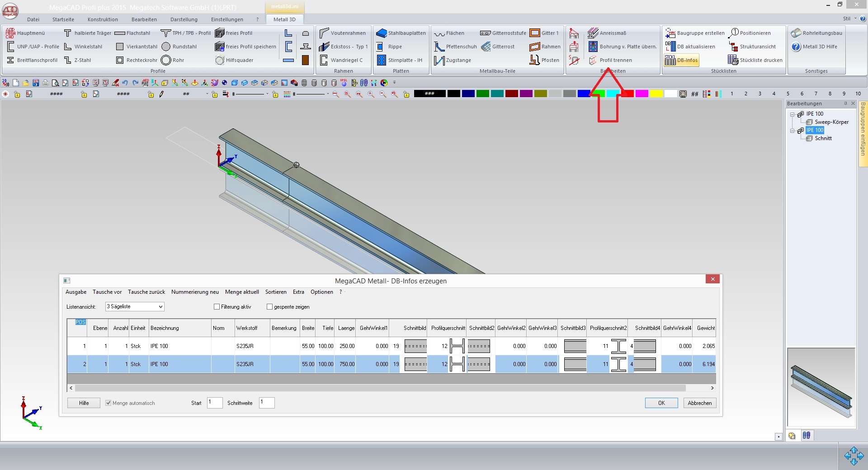The width and height of the screenshot is (868, 470).
Task: Select the UNP/UAP-Profile tool
Action: pyautogui.click(x=33, y=47)
